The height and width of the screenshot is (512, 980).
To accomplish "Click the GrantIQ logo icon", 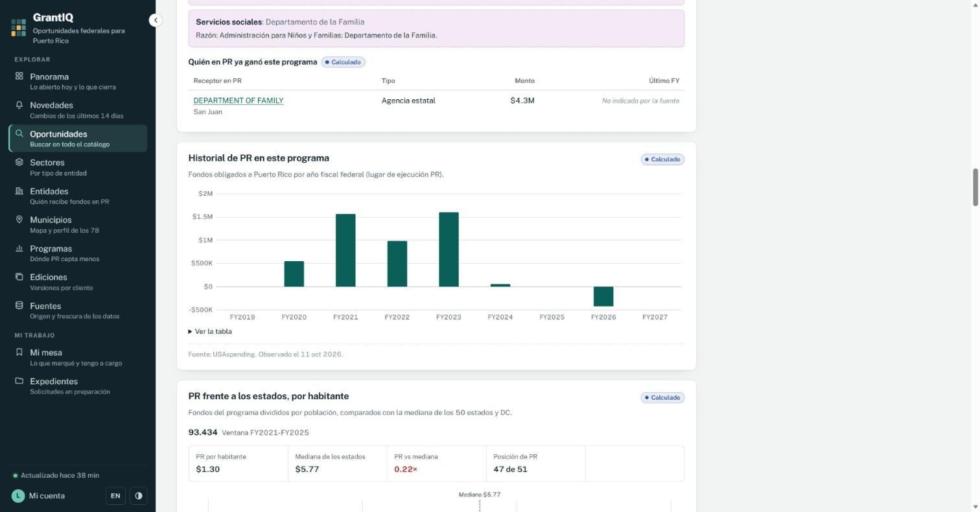I will click(x=18, y=28).
